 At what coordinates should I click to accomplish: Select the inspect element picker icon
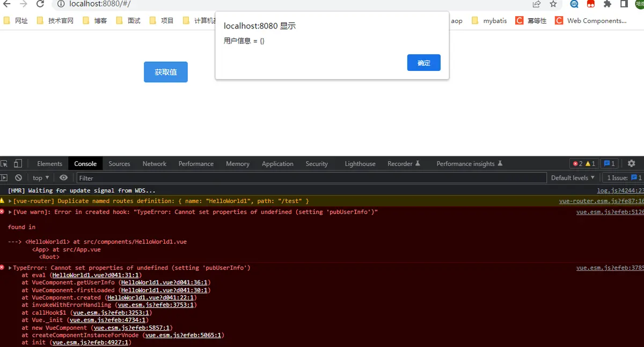4,164
